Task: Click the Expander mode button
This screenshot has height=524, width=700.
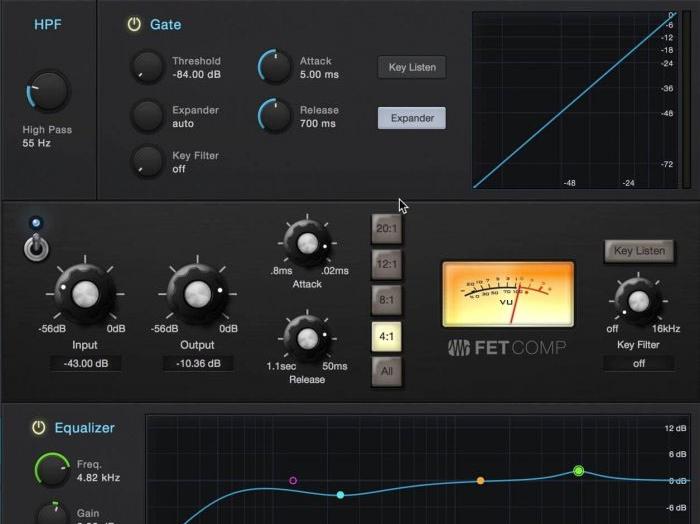Action: pyautogui.click(x=411, y=118)
